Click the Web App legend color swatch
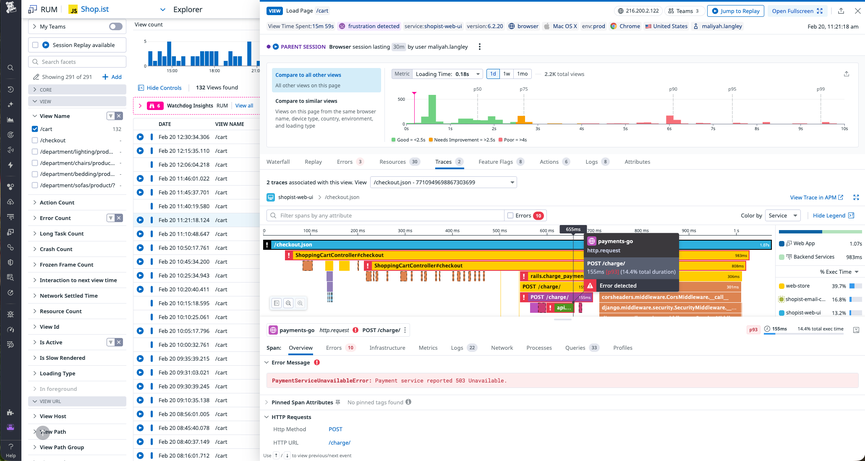Image resolution: width=865 pixels, height=461 pixels. coord(781,243)
